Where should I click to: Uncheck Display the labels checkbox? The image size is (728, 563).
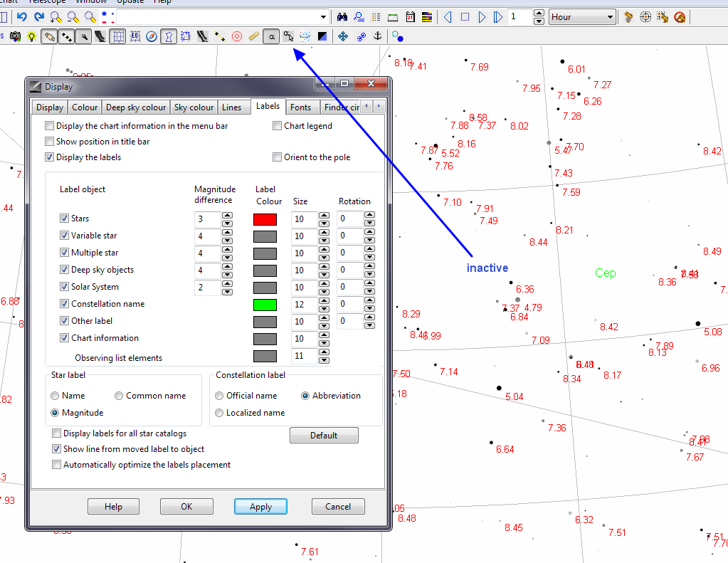click(49, 157)
